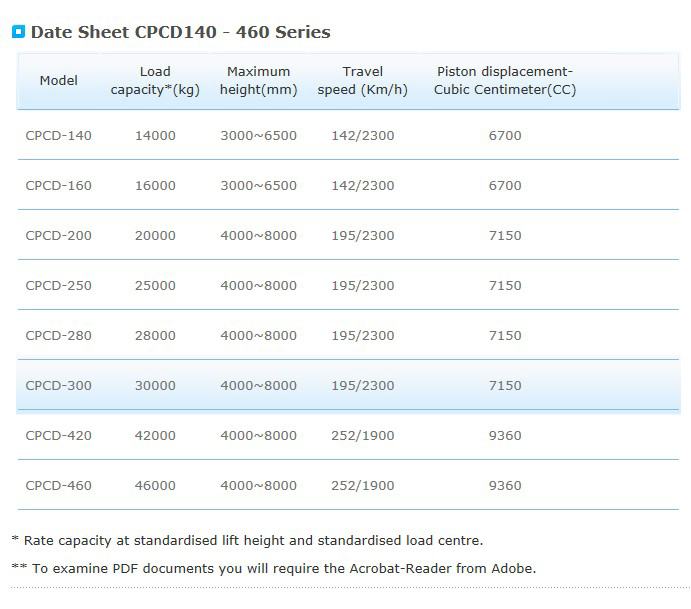691x609 pixels.
Task: Click 6700 displacement in CPCD-140 row
Action: pos(505,135)
